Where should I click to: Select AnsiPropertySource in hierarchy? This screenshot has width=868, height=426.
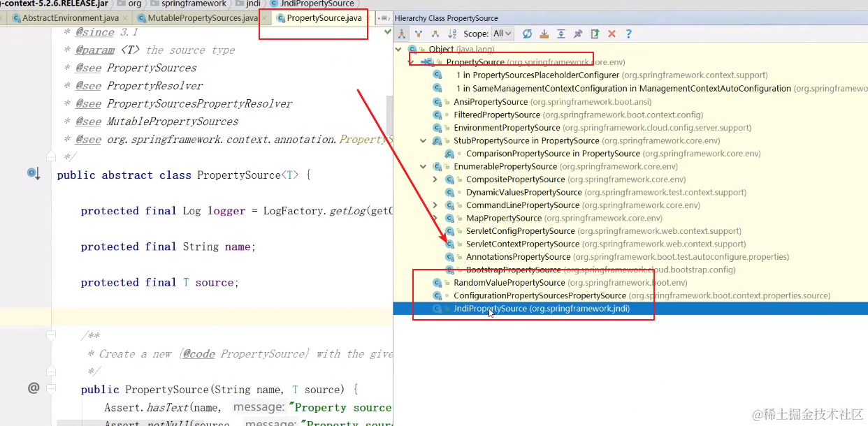(542, 102)
